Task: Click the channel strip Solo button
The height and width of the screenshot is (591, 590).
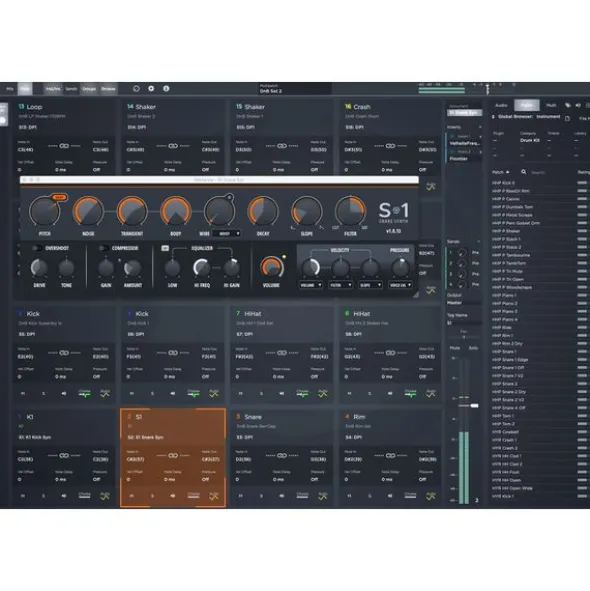Action: pyautogui.click(x=473, y=348)
